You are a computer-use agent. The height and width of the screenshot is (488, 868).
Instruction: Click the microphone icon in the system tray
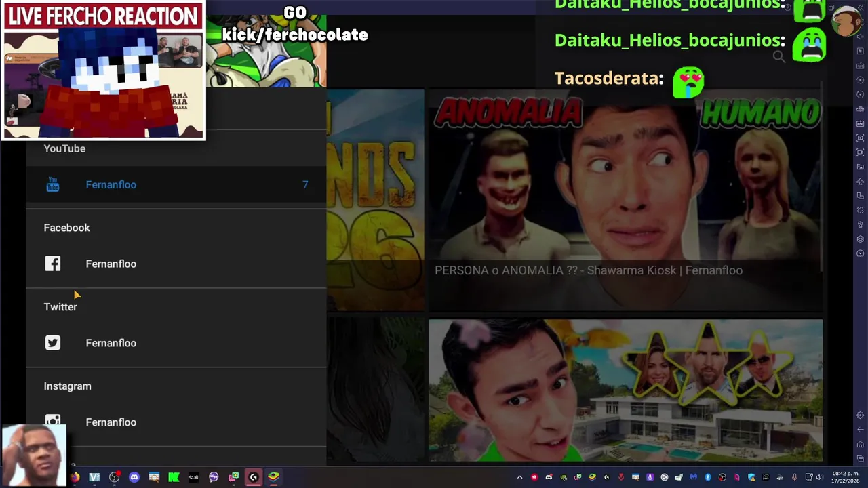click(794, 477)
